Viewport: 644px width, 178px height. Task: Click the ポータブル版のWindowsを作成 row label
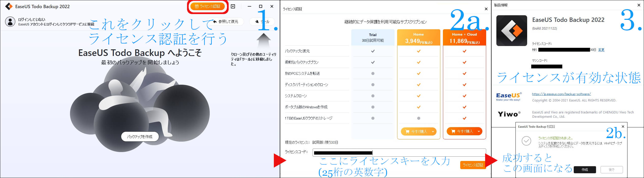click(x=306, y=107)
